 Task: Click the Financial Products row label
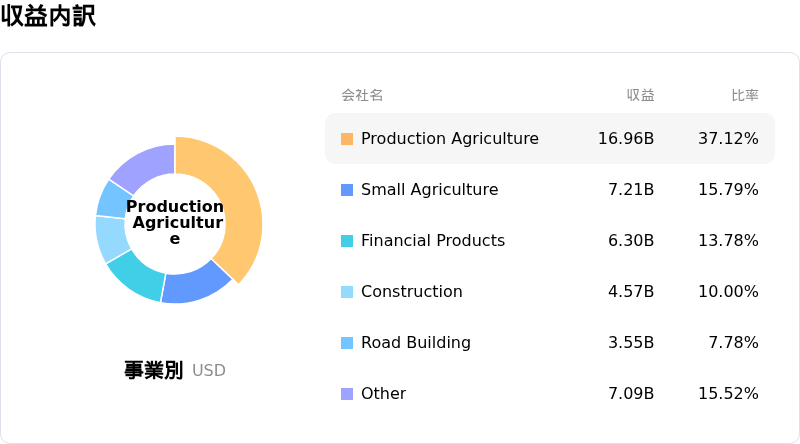tap(433, 241)
